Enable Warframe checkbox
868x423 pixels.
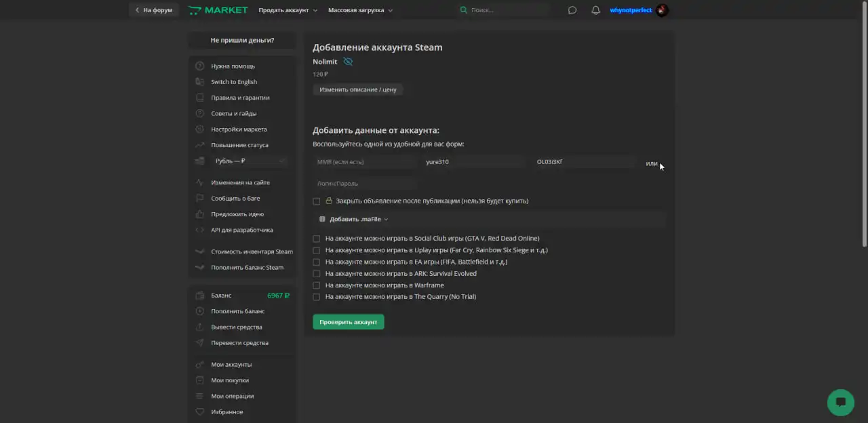(316, 285)
